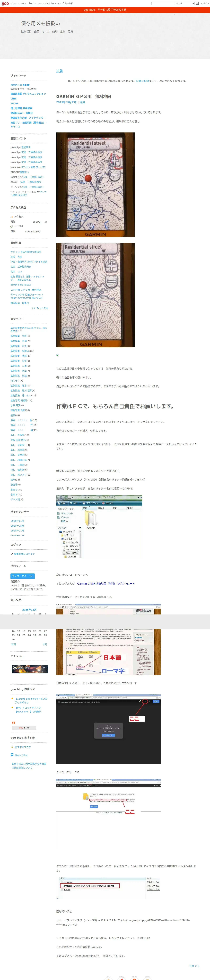Screen dimensions: 210x980
Task: Open the コメント link at the bottom of the post
Action: [x=194, y=966]
